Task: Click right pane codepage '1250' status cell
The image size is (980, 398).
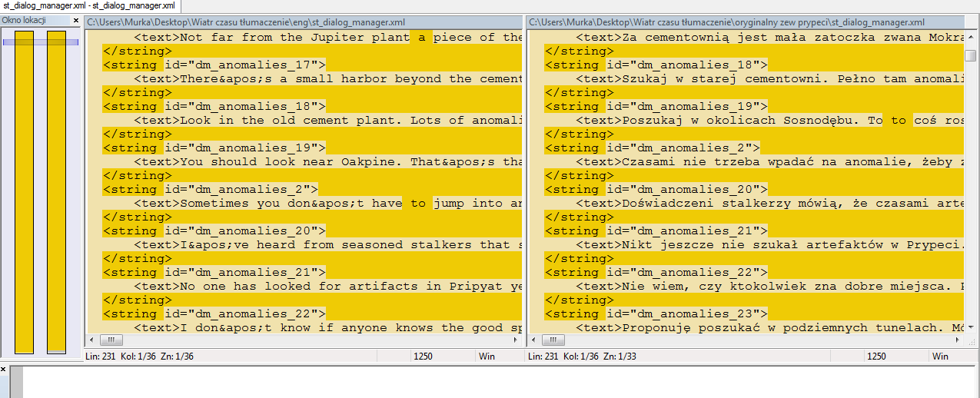Action: click(x=876, y=357)
